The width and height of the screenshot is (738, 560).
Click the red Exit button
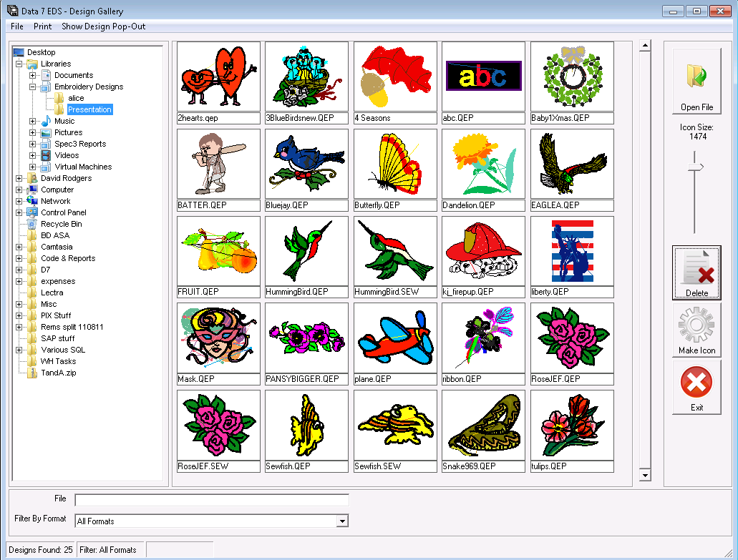(696, 388)
